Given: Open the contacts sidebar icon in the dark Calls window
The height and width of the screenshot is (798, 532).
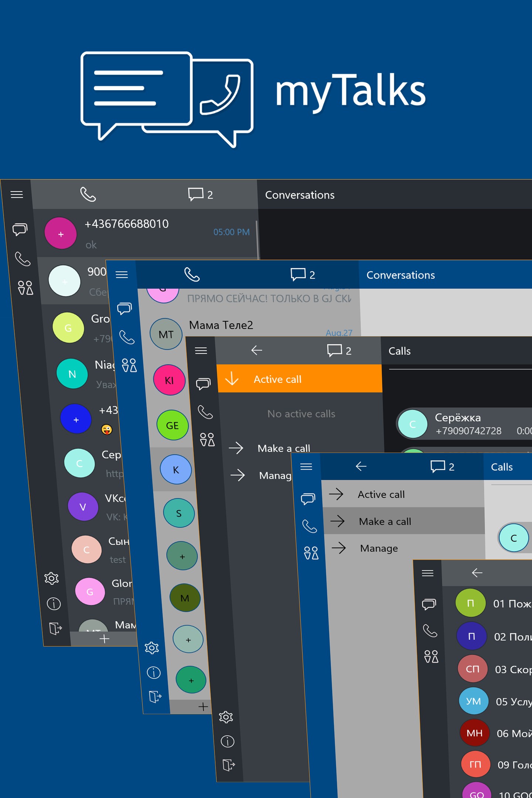Looking at the screenshot, I should [x=207, y=440].
